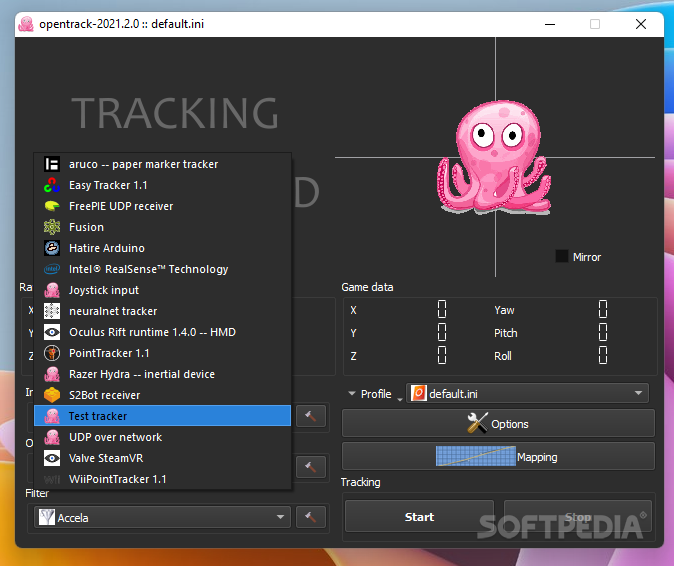Pick PointTracker 1.1 entry

coord(162,353)
